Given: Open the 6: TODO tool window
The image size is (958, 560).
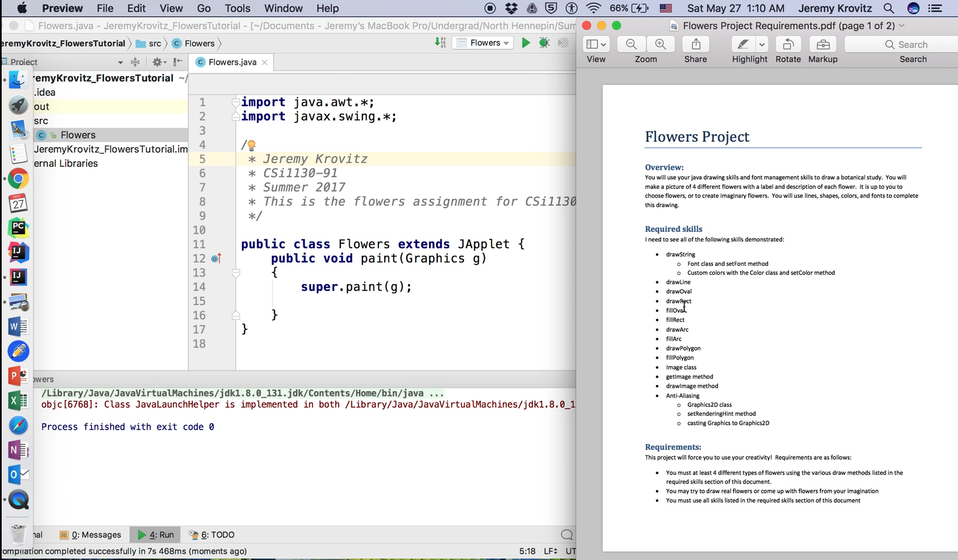Looking at the screenshot, I should tap(212, 535).
